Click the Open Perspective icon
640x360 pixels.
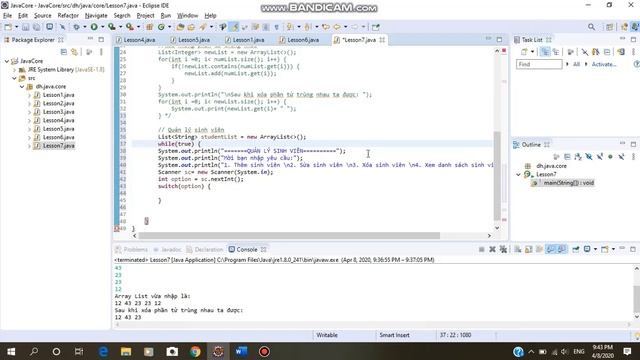pos(609,27)
